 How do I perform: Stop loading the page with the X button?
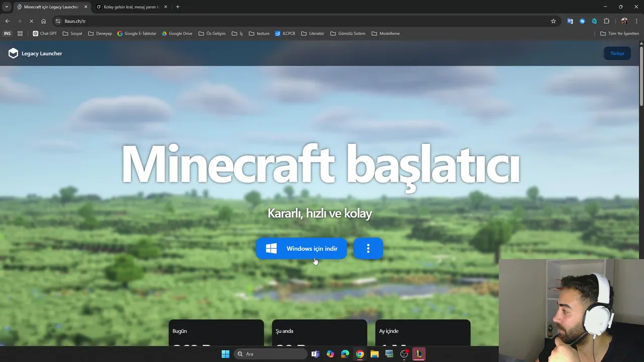point(31,21)
